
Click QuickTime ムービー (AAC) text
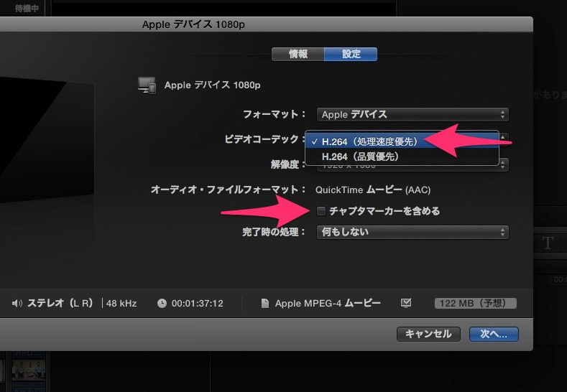[x=373, y=190]
